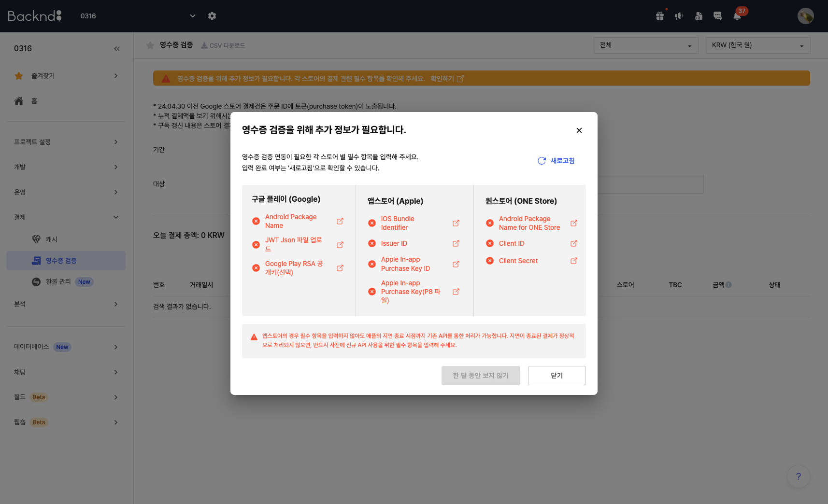Click the Backnd logo
This screenshot has width=828, height=504.
(x=35, y=16)
